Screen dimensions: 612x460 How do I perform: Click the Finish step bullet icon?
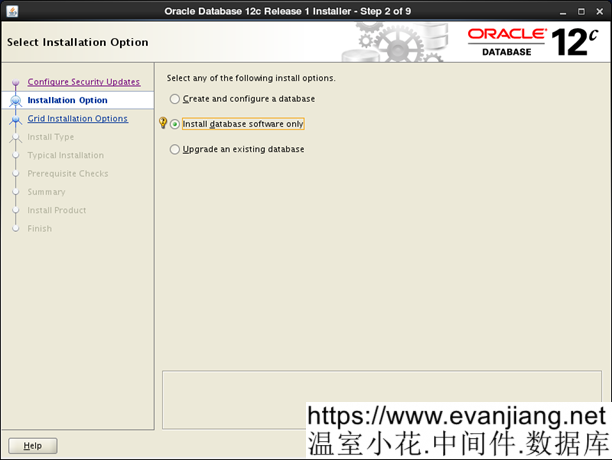(x=15, y=229)
